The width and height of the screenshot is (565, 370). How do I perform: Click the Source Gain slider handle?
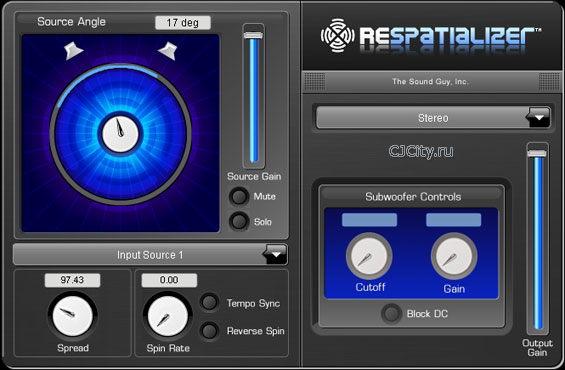(253, 35)
